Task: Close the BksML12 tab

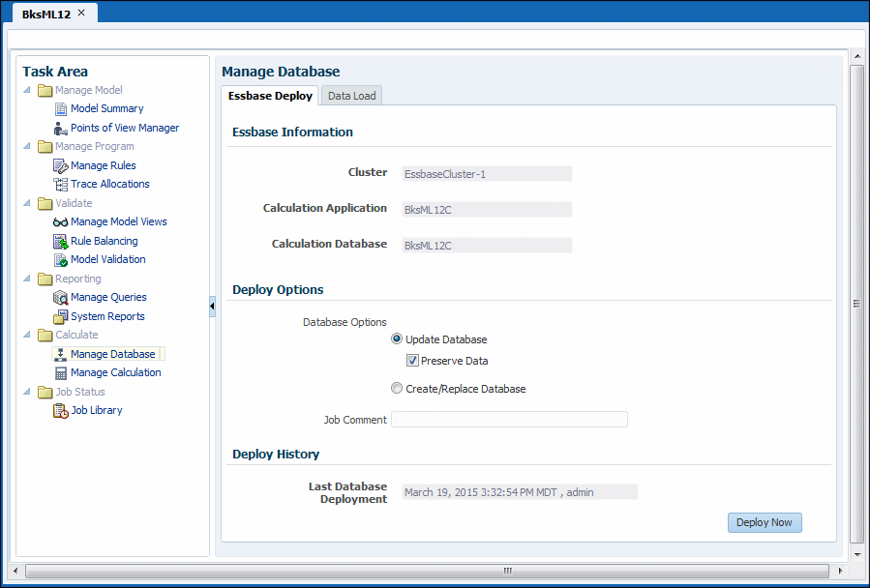Action: pyautogui.click(x=81, y=13)
